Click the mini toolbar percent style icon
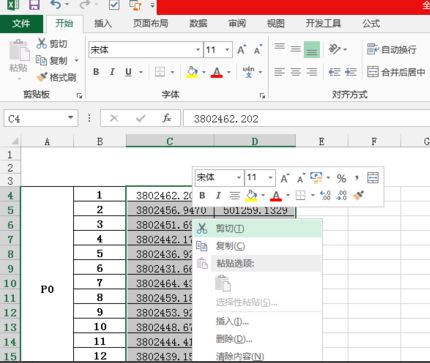 tap(341, 178)
